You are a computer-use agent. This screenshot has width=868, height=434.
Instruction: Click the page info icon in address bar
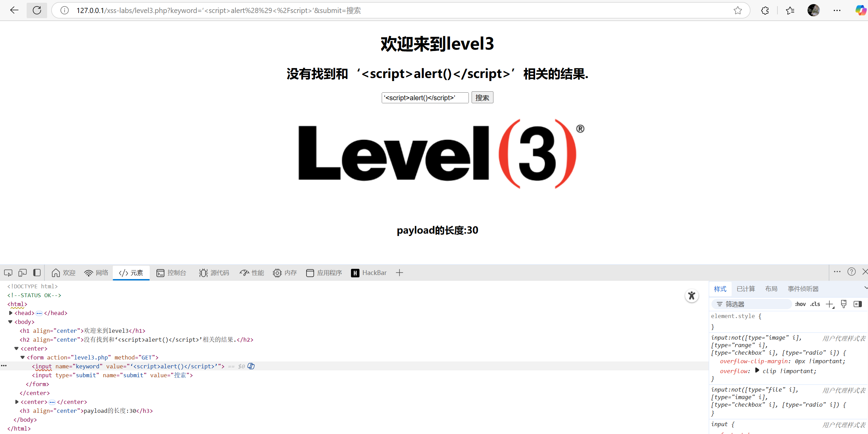[x=64, y=10]
